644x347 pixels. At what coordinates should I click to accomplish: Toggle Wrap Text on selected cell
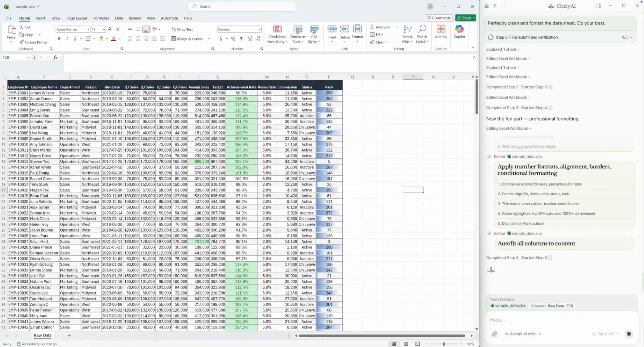(x=182, y=29)
